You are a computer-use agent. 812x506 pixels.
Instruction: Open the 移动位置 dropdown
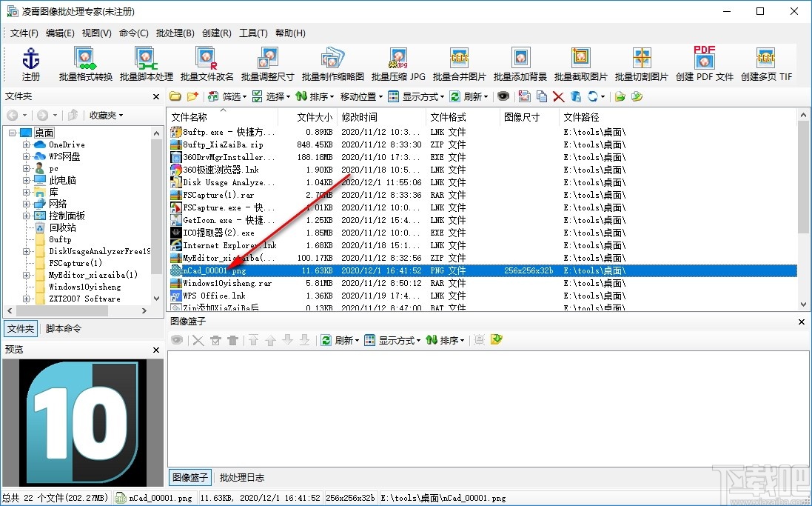point(361,96)
